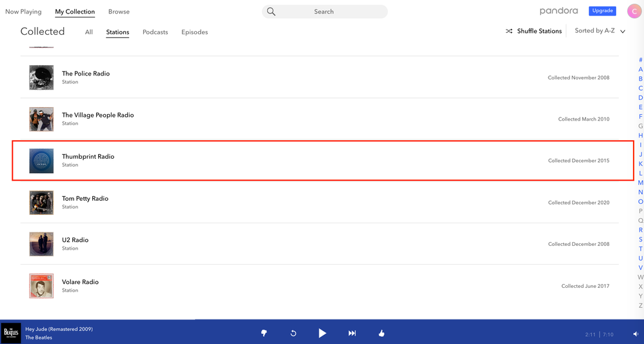Click in the Search field
The height and width of the screenshot is (344, 644).
[x=325, y=12]
